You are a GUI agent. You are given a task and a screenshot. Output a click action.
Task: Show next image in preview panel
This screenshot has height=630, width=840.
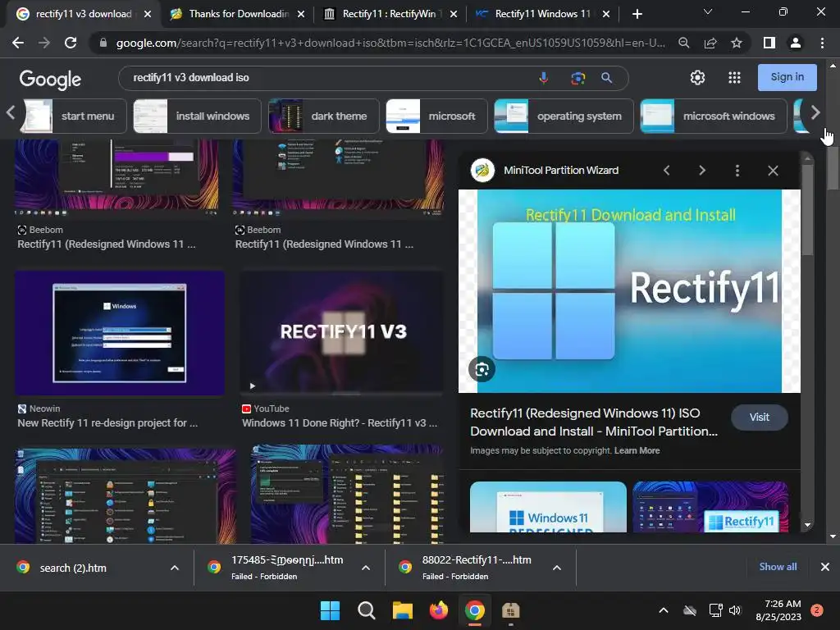(x=702, y=171)
